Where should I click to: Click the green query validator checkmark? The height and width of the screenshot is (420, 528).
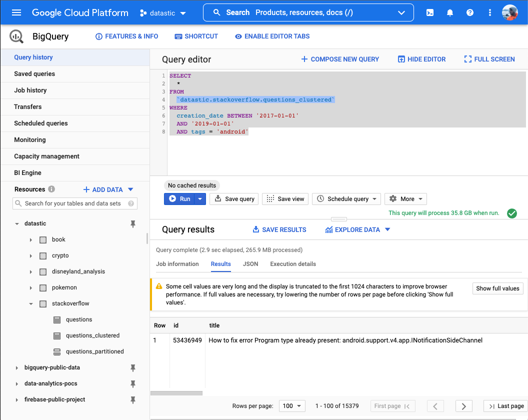(x=512, y=212)
